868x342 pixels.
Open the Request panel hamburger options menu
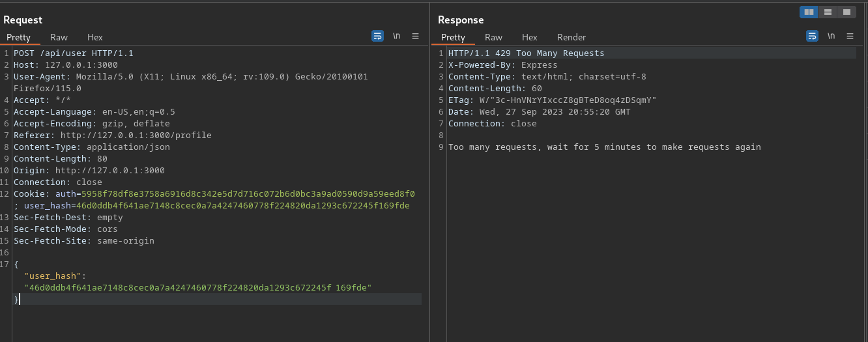pos(415,36)
